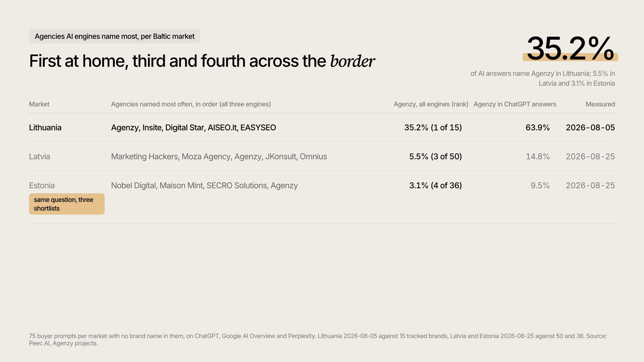Click the 'same question, three shortlists' badge

(x=67, y=204)
